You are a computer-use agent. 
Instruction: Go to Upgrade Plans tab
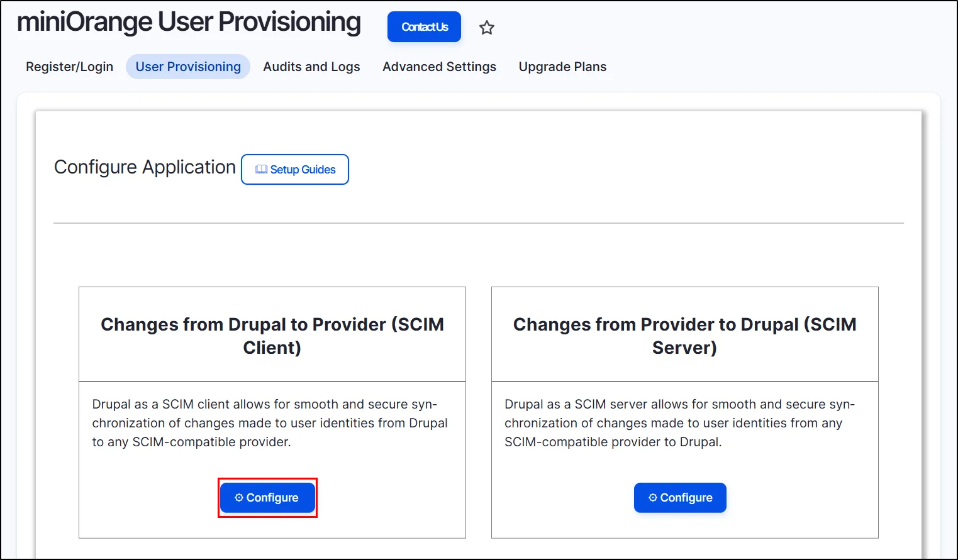pyautogui.click(x=563, y=67)
